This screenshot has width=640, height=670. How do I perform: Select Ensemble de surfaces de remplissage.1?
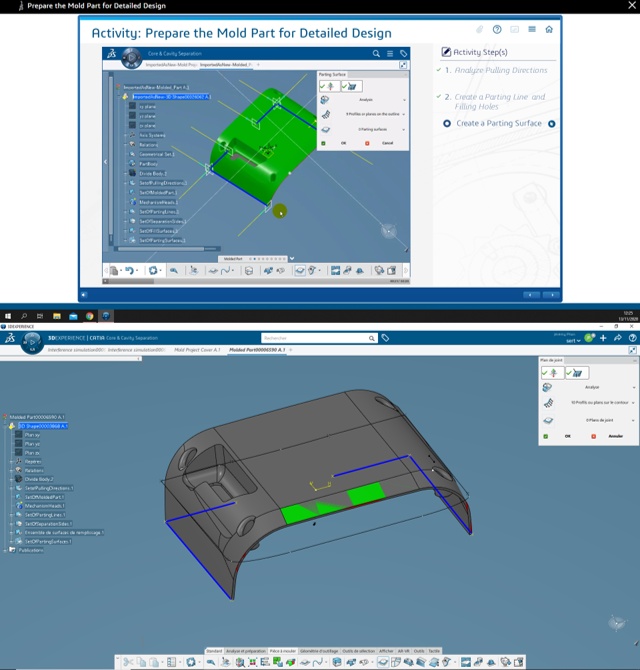click(64, 532)
